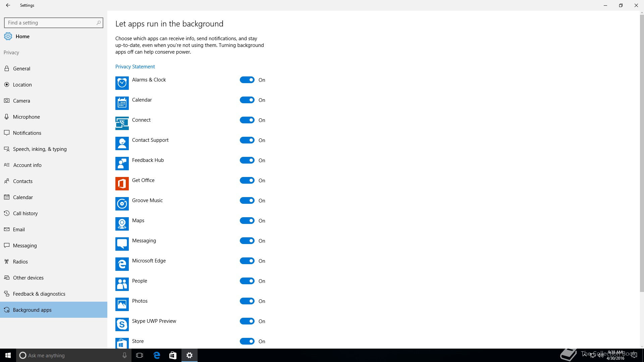Select Microphone in the sidebar
Image resolution: width=644 pixels, height=362 pixels.
(x=54, y=117)
